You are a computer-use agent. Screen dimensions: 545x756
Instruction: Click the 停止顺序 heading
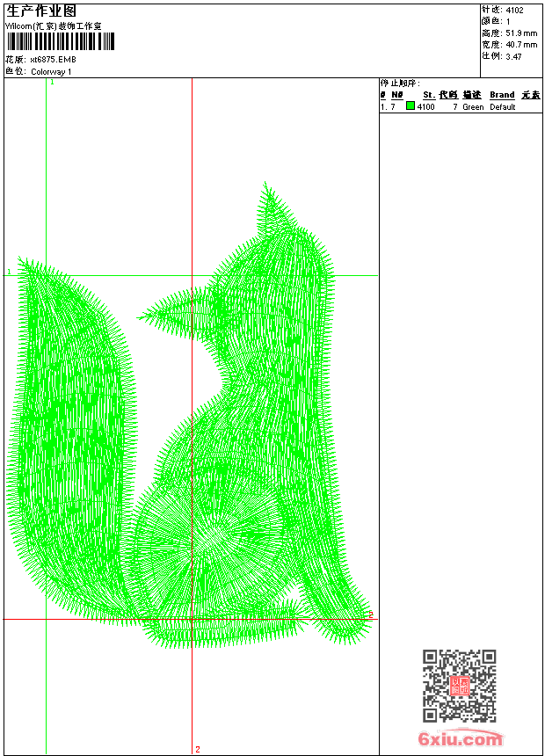tap(400, 84)
